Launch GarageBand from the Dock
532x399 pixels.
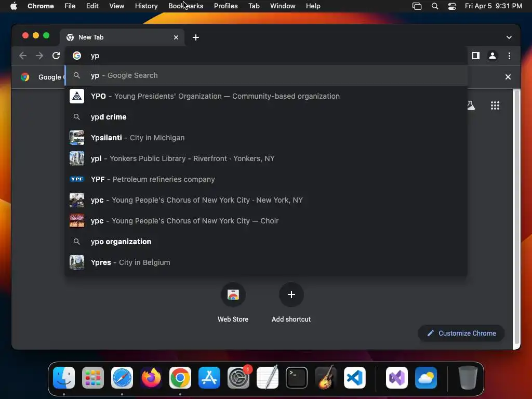pos(326,378)
